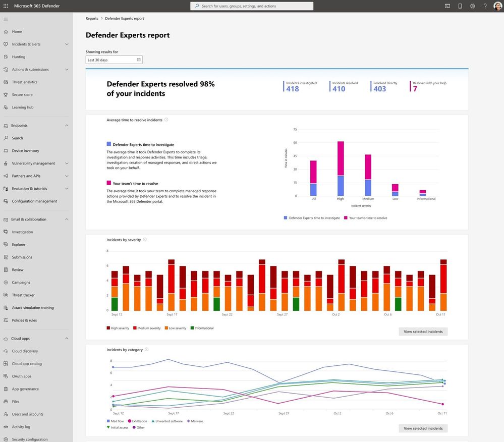Click the Secure score trophy icon
This screenshot has width=504, height=442.
[x=6, y=94]
